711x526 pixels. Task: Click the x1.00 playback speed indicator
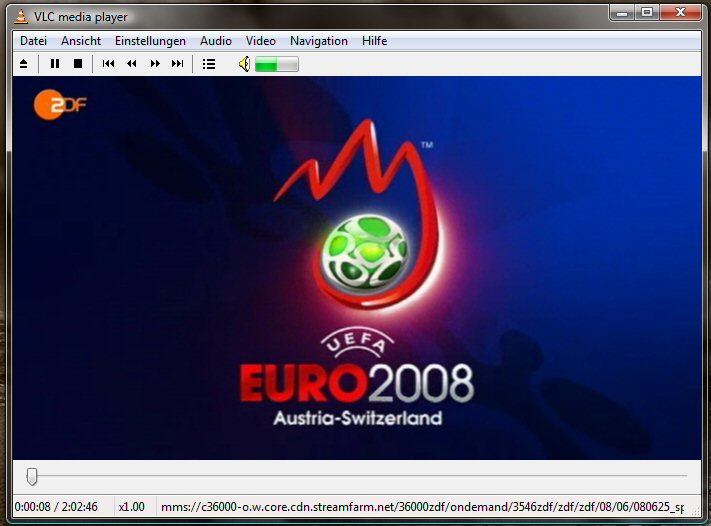[131, 507]
